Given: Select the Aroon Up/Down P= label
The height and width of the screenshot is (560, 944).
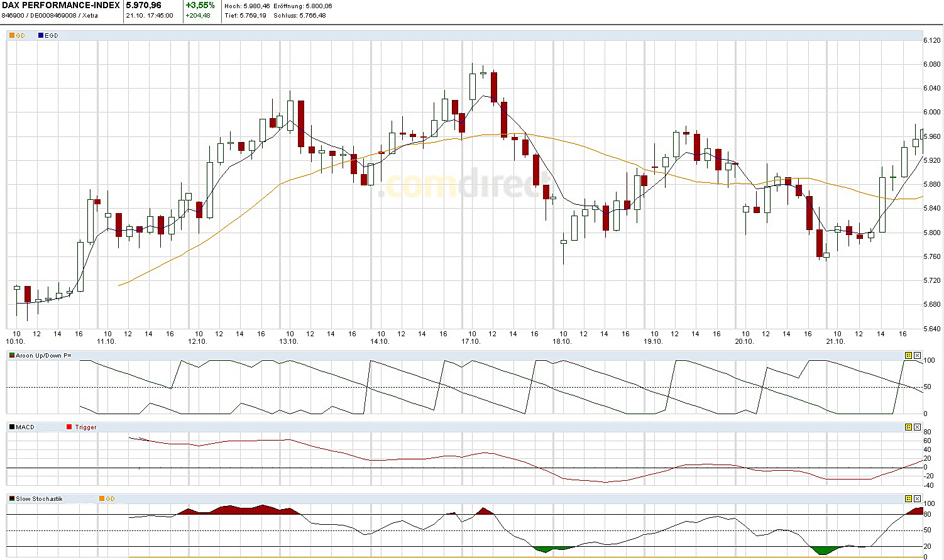Looking at the screenshot, I should [x=43, y=356].
